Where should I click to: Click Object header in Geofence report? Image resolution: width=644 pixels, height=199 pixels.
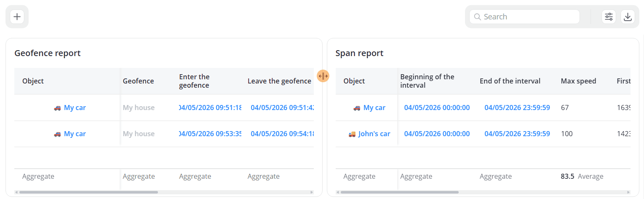point(33,81)
